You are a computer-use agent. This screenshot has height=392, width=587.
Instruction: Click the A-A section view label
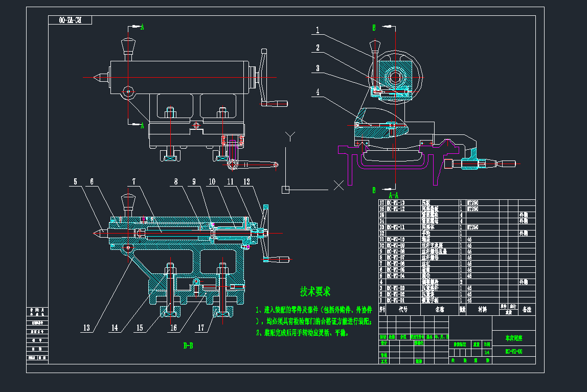pos(393,195)
